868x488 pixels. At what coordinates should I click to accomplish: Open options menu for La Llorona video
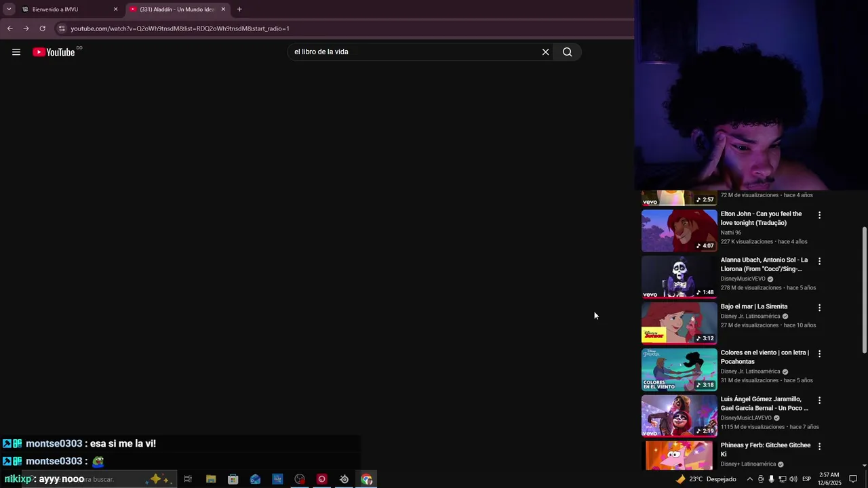pyautogui.click(x=819, y=261)
